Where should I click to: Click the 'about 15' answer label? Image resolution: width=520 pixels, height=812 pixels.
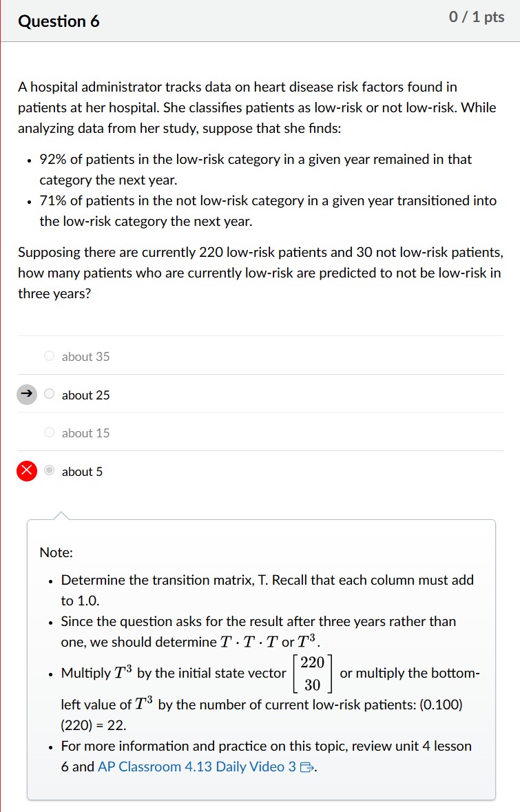pyautogui.click(x=84, y=433)
